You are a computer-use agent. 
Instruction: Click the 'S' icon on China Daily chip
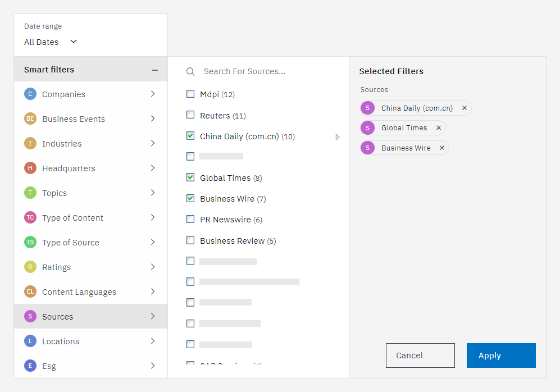tap(367, 108)
